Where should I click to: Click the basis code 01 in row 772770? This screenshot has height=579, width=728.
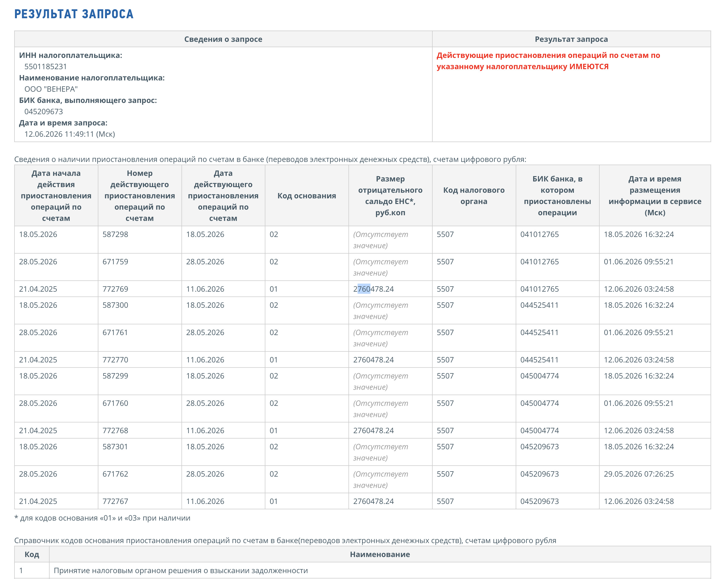(273, 360)
